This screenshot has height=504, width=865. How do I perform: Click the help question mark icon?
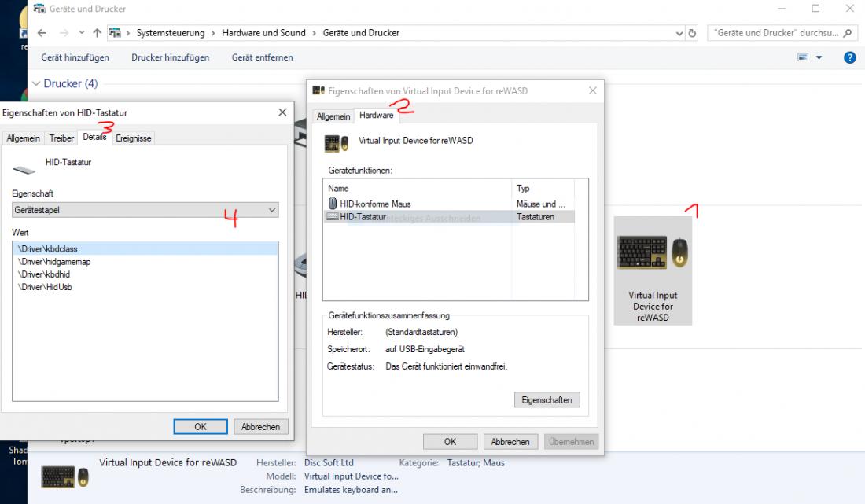click(849, 57)
